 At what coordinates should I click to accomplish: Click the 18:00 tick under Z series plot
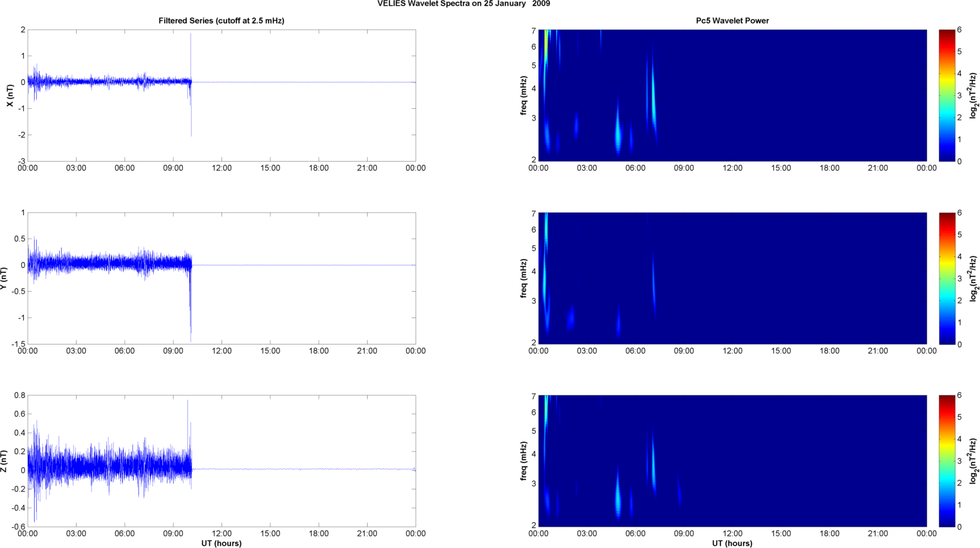pyautogui.click(x=319, y=534)
